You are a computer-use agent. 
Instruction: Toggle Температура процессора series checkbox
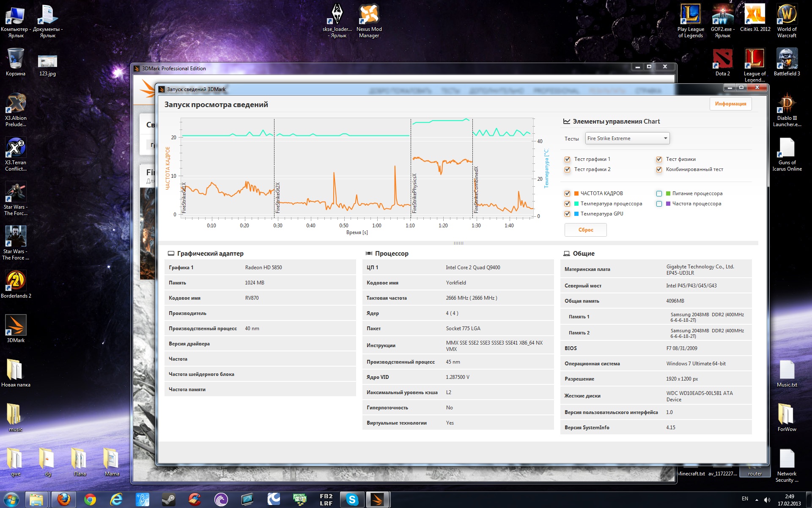coord(567,204)
